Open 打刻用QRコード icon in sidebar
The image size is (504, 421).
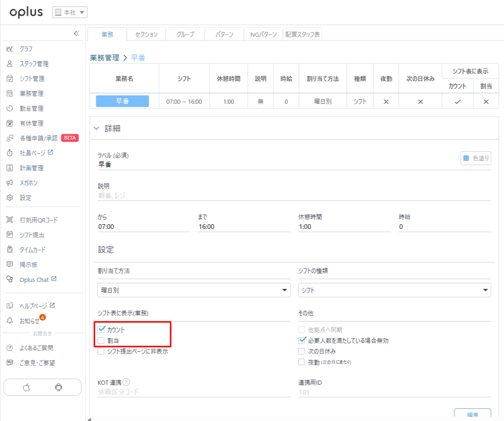click(x=10, y=220)
